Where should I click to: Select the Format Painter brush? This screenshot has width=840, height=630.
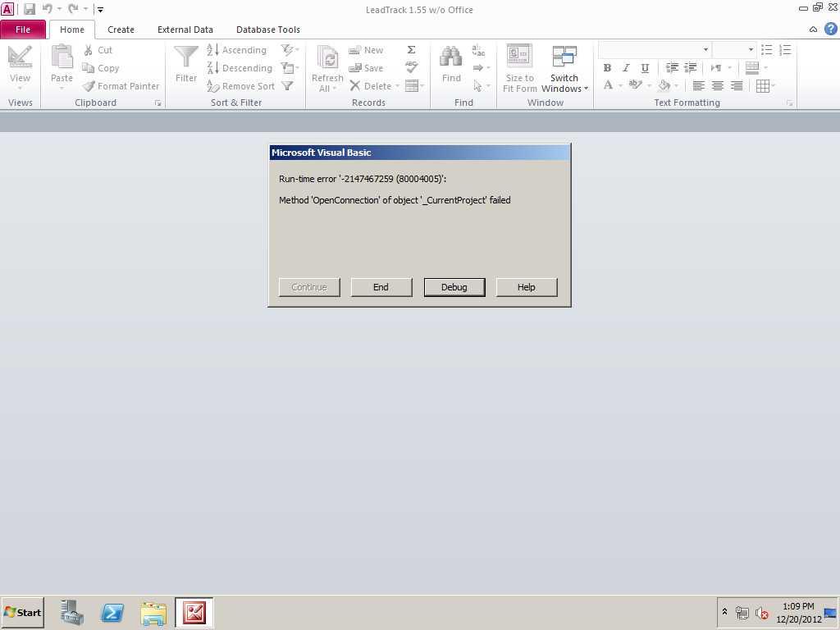click(89, 86)
